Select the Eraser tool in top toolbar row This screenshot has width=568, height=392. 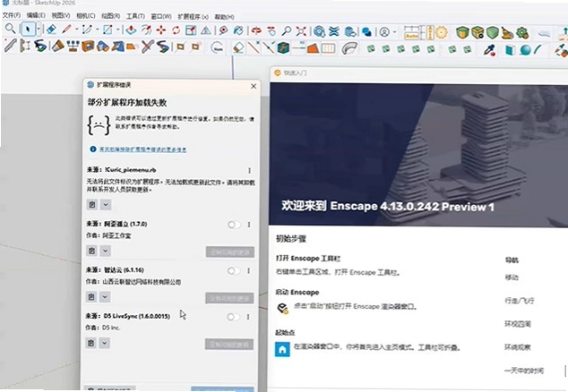[x=51, y=29]
